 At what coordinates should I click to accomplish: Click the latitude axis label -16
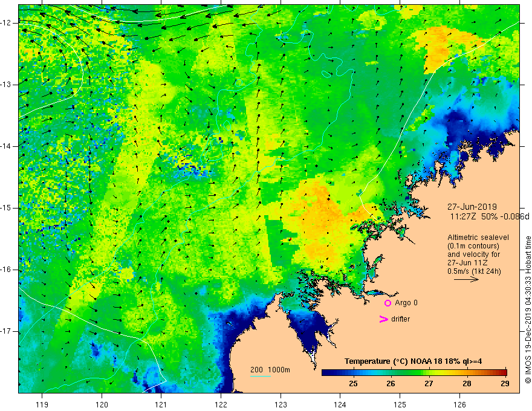tap(7, 270)
